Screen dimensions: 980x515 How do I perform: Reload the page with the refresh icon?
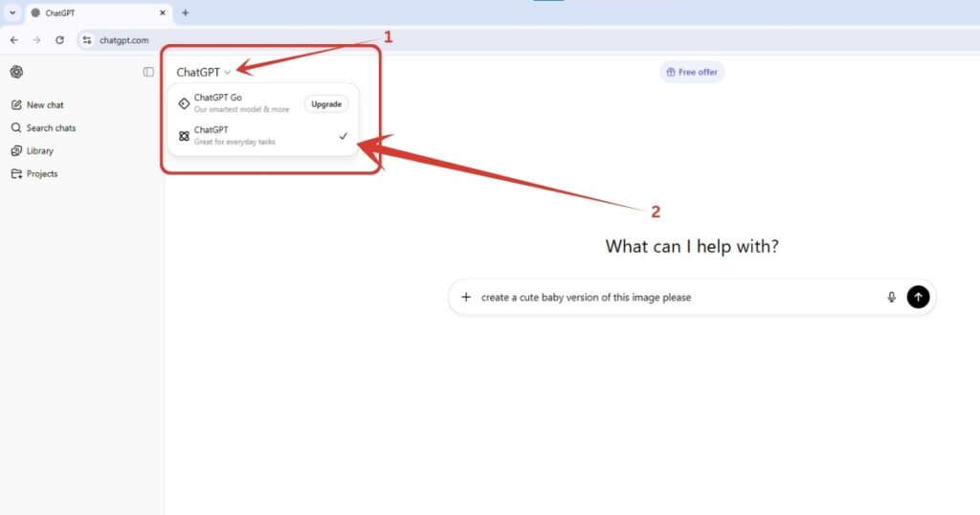[x=59, y=40]
